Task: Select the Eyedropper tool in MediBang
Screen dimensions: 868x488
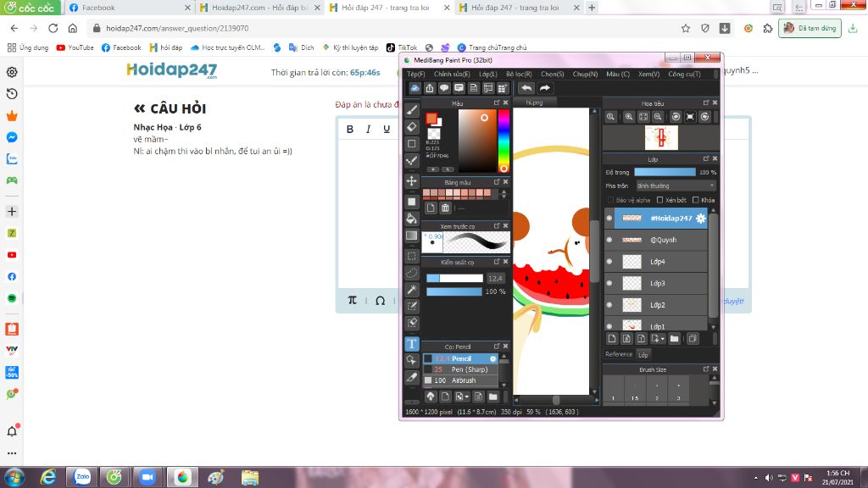Action: coord(412,377)
